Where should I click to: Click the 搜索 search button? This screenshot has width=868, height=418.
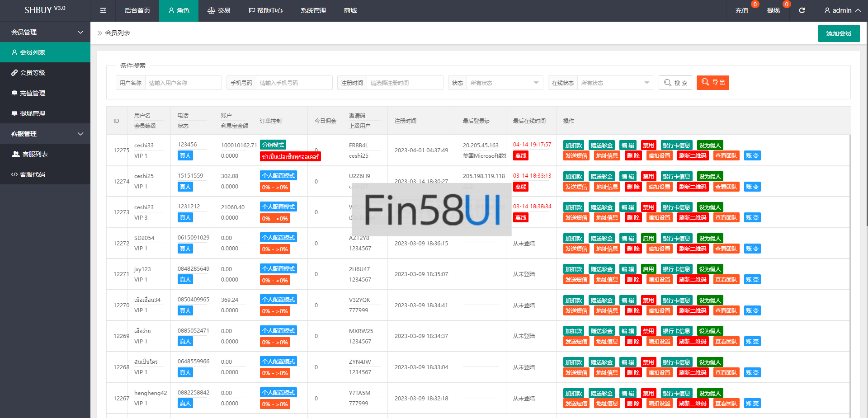coord(675,83)
